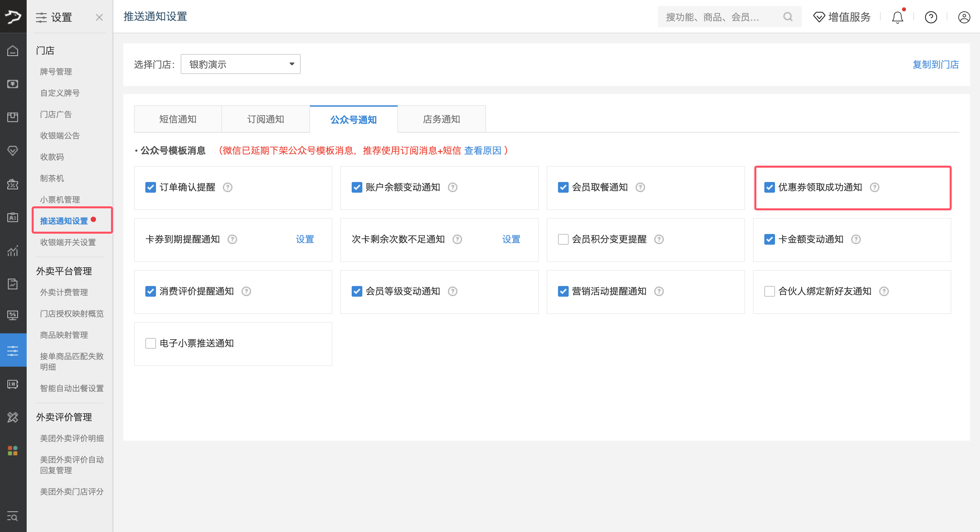
Task: Click the search magnifier icon
Action: pyautogui.click(x=788, y=17)
